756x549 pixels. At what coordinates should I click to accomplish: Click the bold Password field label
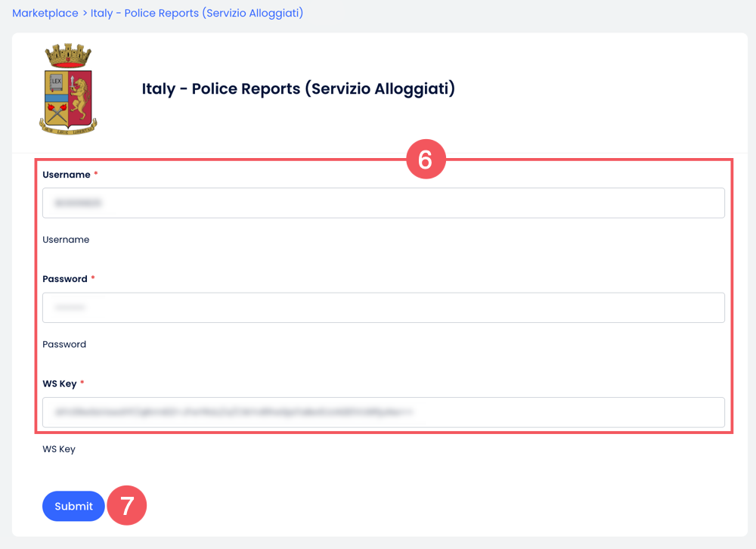pyautogui.click(x=65, y=279)
